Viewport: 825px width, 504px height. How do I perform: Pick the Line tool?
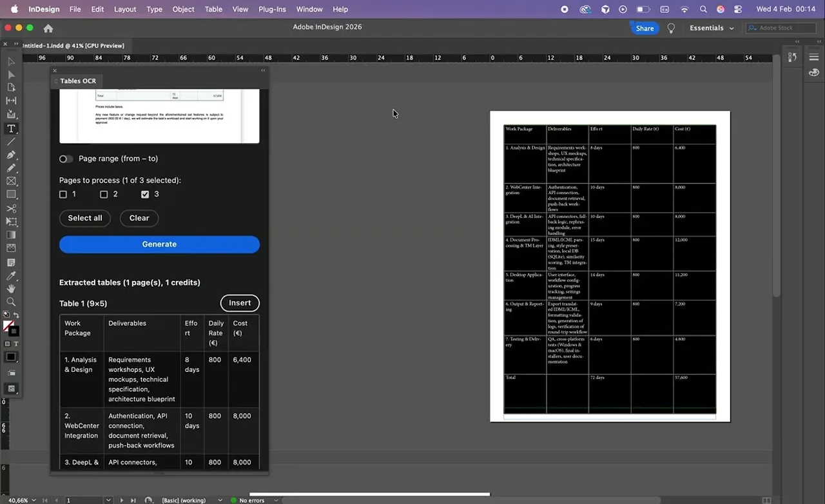11,142
